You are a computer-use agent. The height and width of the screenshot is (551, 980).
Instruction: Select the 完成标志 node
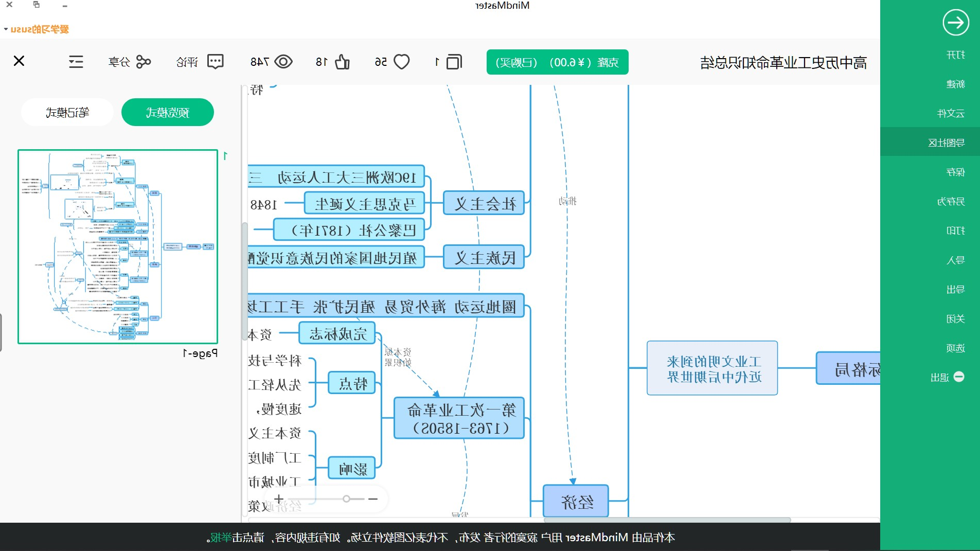(337, 333)
